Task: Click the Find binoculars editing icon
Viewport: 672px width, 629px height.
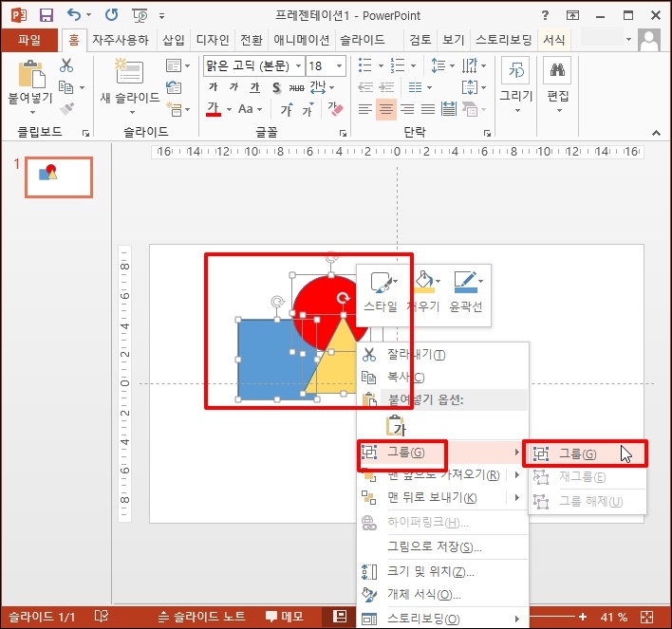Action: tap(557, 69)
